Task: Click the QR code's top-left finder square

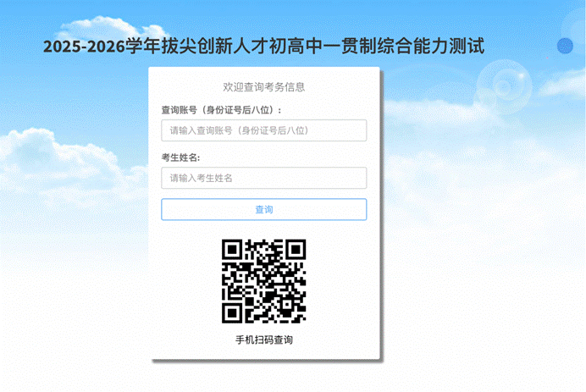Action: (232, 249)
